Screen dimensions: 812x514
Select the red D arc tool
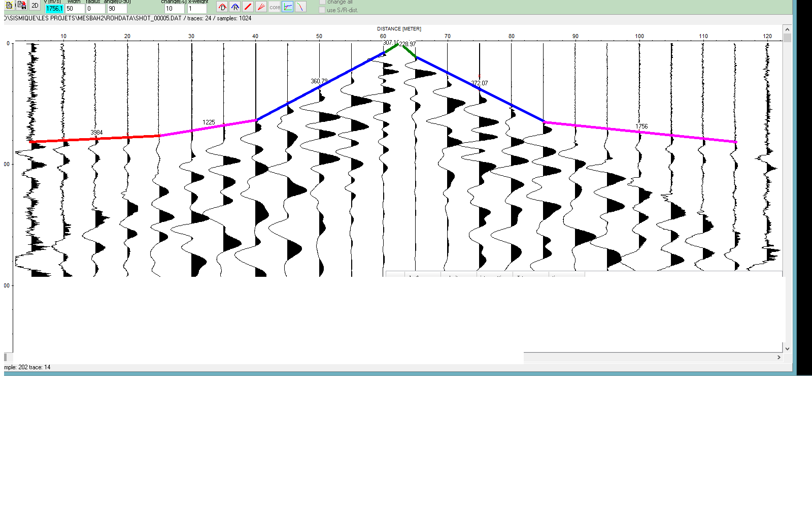pos(222,7)
